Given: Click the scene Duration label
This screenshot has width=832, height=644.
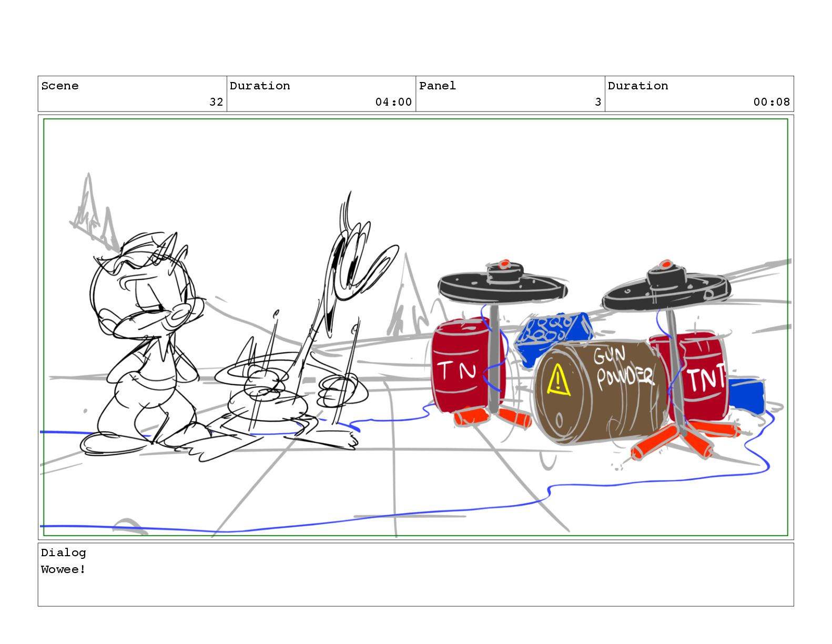Looking at the screenshot, I should click(260, 86).
